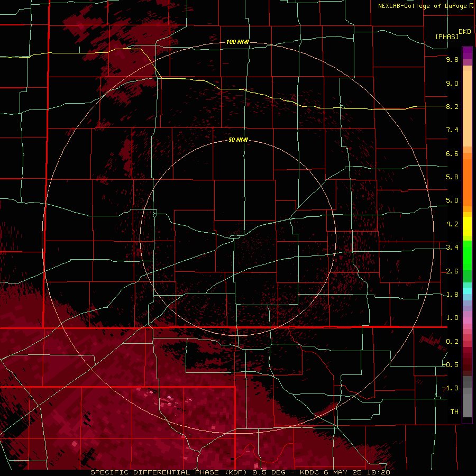Pick the long peach segment of color bar
This screenshot has height=476, width=476.
pos(467,109)
